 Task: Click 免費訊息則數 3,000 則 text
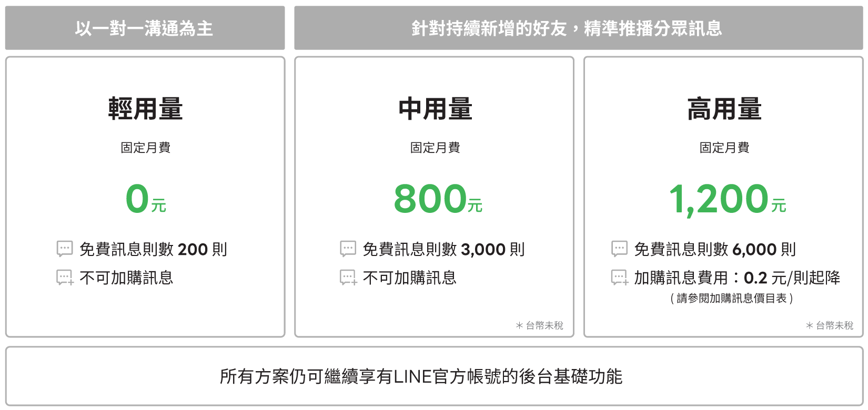[444, 249]
